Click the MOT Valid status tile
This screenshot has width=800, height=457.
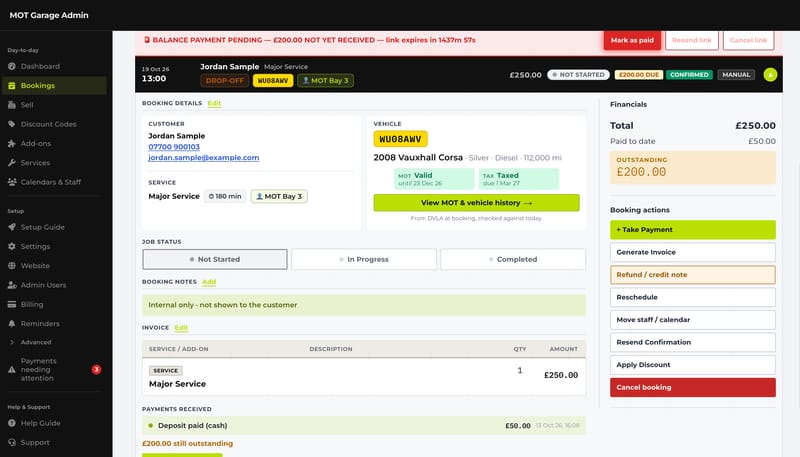click(x=434, y=179)
